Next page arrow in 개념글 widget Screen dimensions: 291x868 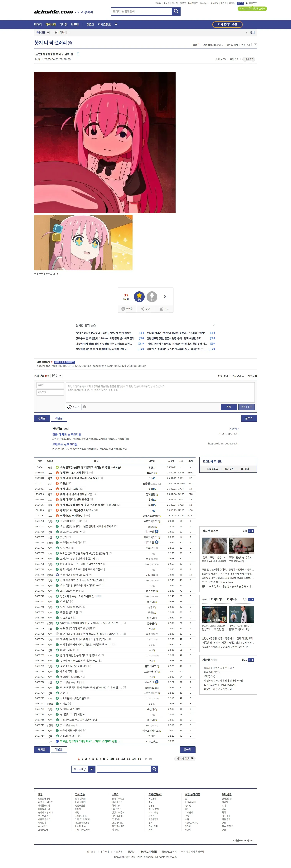253,660
